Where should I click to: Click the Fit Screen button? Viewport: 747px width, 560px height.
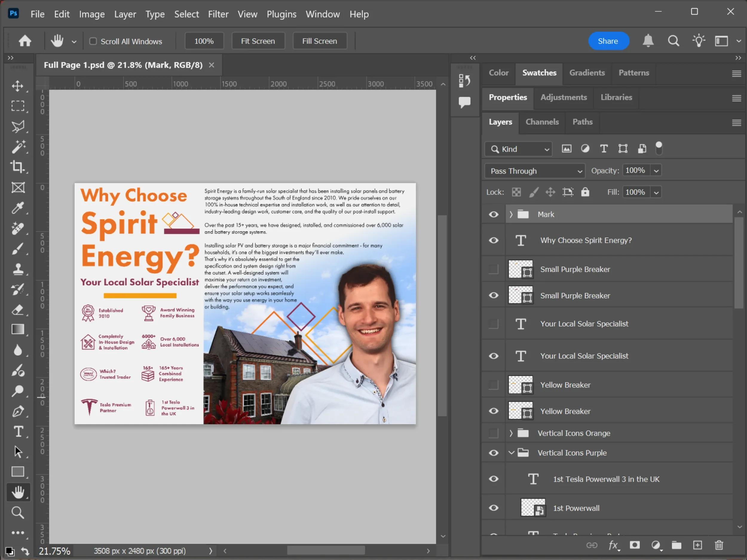pos(258,41)
